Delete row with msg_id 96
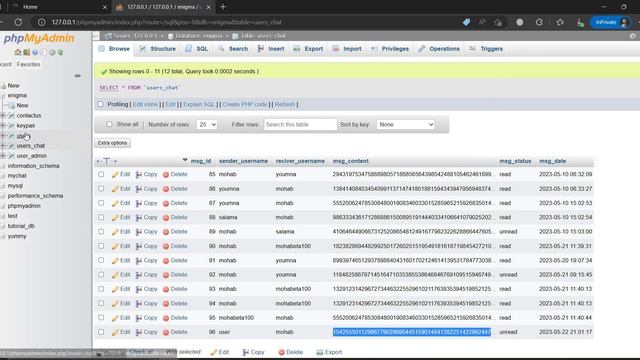640x360 pixels. tap(175, 332)
